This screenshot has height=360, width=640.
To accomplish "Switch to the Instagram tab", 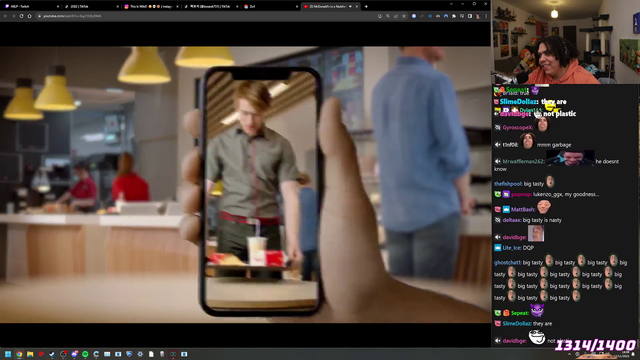I will 151,7.
